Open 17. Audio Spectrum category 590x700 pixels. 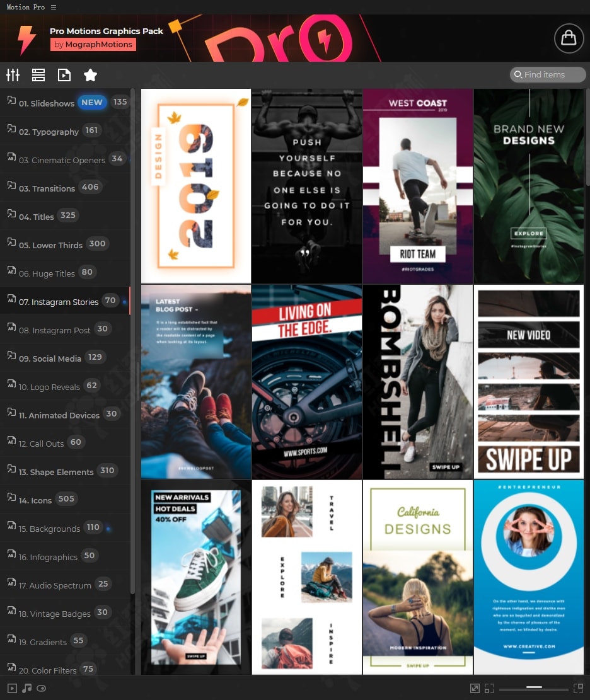pyautogui.click(x=65, y=585)
